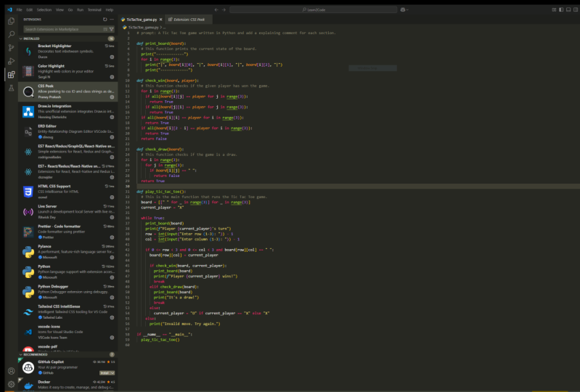The image size is (580, 392).
Task: Manage gear for Python Debugger extension
Action: click(112, 298)
